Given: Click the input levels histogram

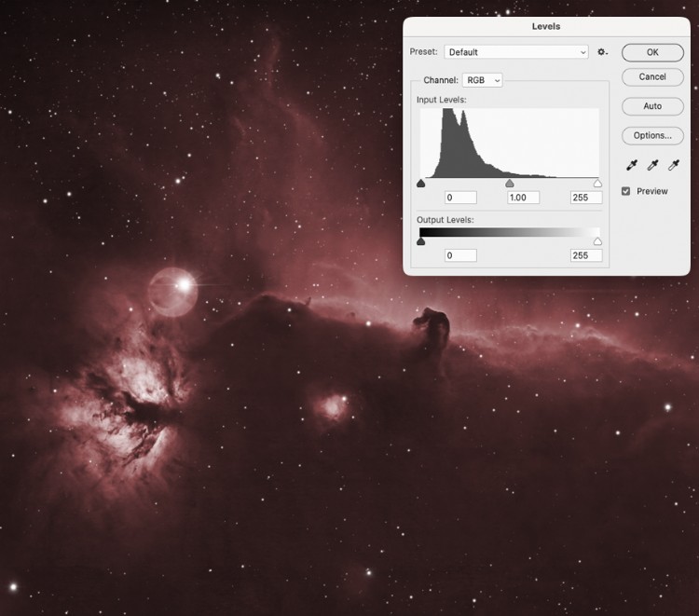Looking at the screenshot, I should click(510, 144).
